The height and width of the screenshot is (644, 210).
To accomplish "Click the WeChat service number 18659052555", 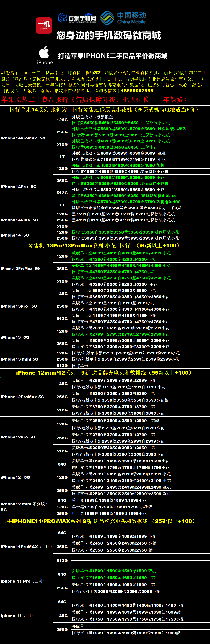I will [137, 91].
